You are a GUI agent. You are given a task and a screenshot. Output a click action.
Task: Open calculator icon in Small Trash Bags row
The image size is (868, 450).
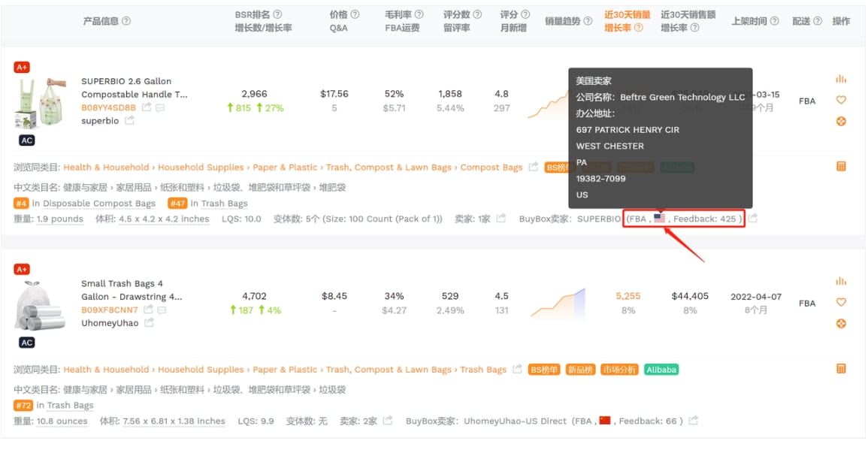840,369
